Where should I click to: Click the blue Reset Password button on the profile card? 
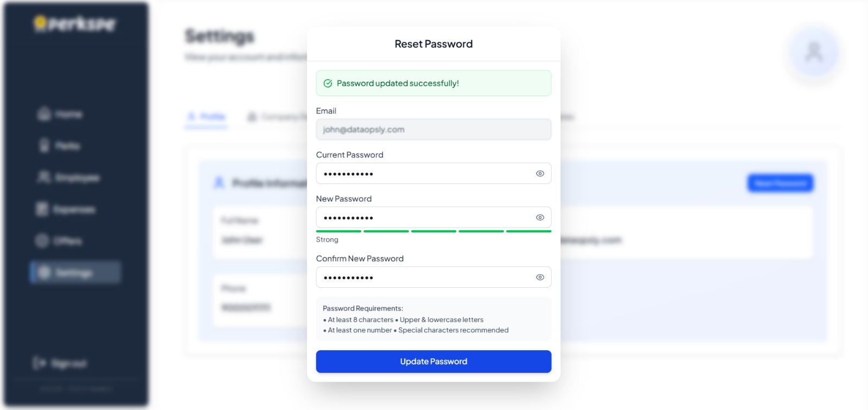[x=780, y=184]
